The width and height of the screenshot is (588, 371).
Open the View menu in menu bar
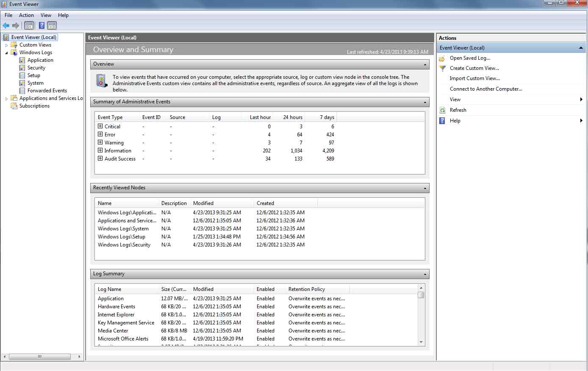coord(46,15)
